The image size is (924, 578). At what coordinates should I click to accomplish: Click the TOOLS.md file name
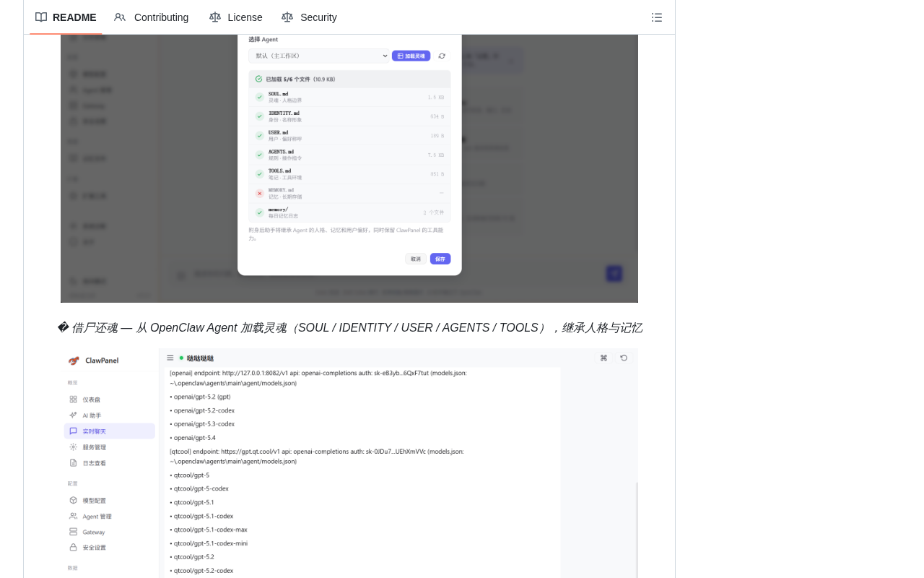pos(280,171)
